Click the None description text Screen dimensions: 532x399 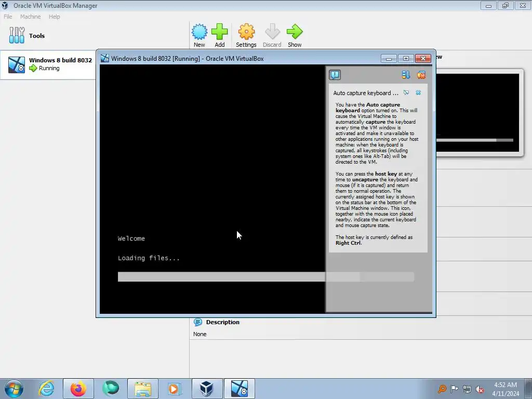[x=200, y=334]
